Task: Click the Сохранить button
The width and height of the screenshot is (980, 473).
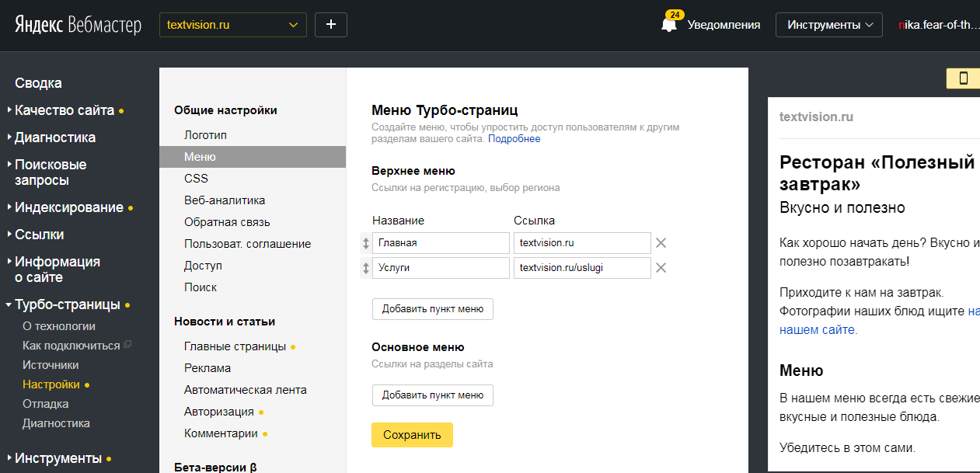Action: tap(412, 435)
